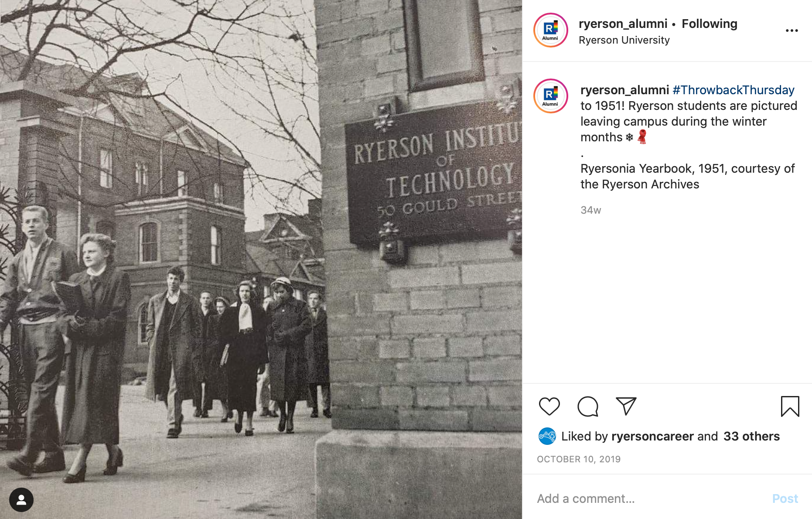Open the October 10, 2019 date link
The image size is (812, 519).
click(578, 459)
